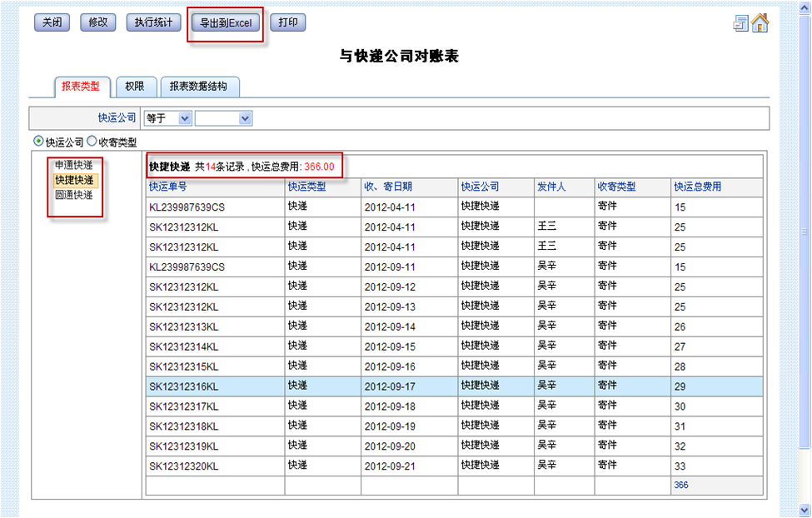812x518 pixels.
Task: Click the 快运公司 filter label
Action: point(117,118)
